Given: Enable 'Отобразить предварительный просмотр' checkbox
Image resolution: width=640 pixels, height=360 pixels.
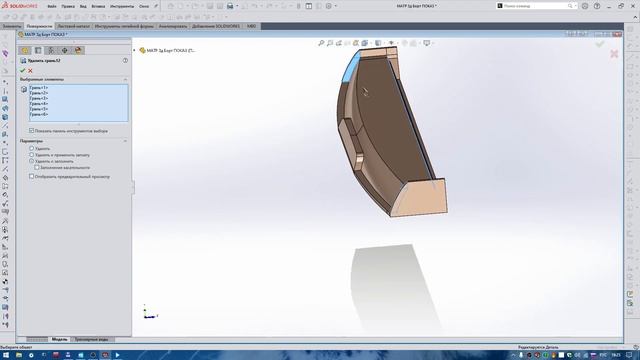Looking at the screenshot, I should point(31,176).
